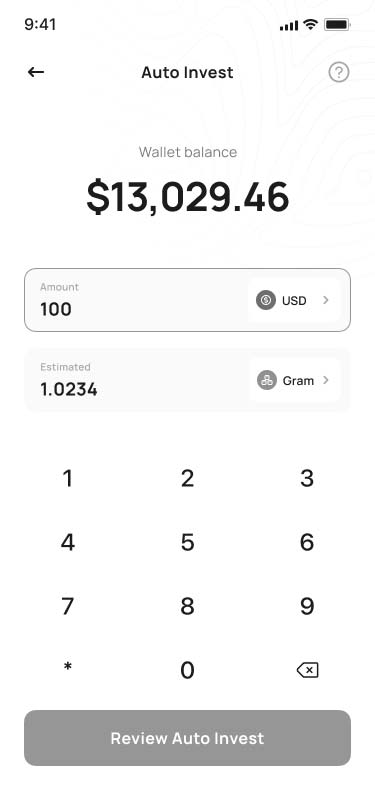Tap the number 0 key
The image size is (375, 812).
point(188,671)
